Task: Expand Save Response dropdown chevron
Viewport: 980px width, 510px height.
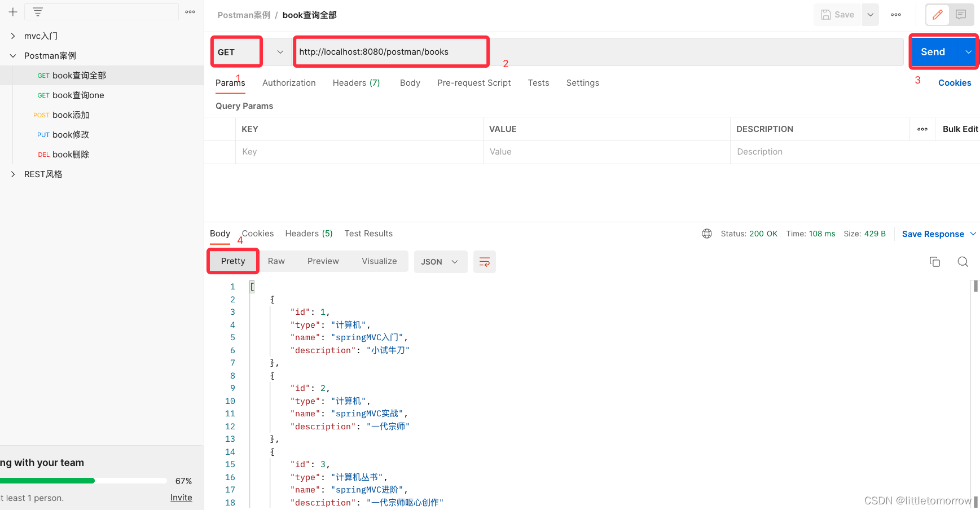Action: 973,234
